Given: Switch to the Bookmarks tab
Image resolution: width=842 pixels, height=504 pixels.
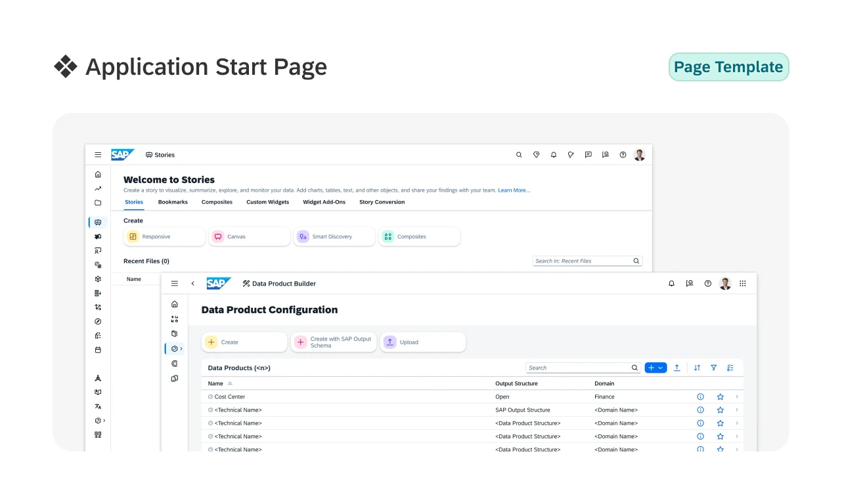Looking at the screenshot, I should coord(173,202).
